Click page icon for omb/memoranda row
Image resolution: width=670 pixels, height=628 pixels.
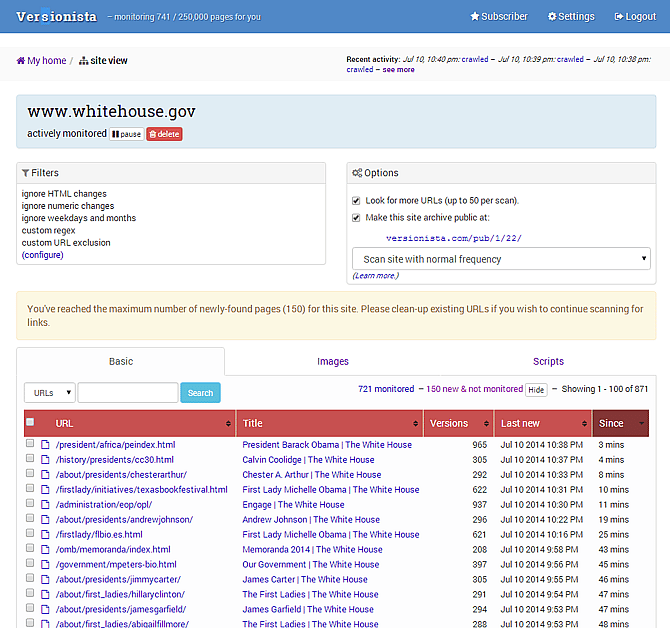45,549
